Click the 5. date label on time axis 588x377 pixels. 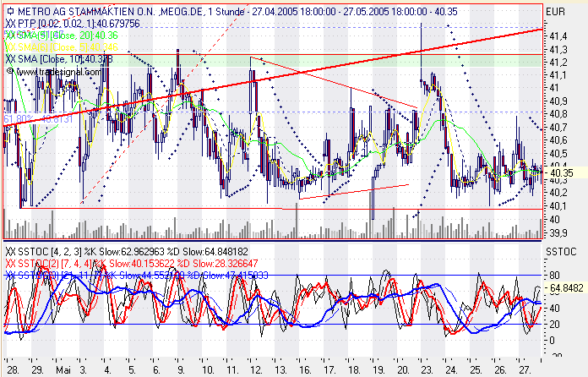132,370
